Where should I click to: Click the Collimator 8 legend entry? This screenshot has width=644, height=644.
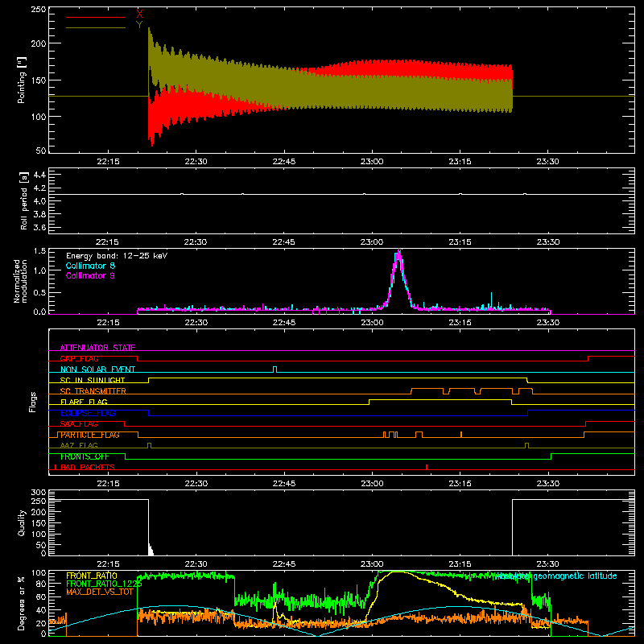tap(90, 266)
